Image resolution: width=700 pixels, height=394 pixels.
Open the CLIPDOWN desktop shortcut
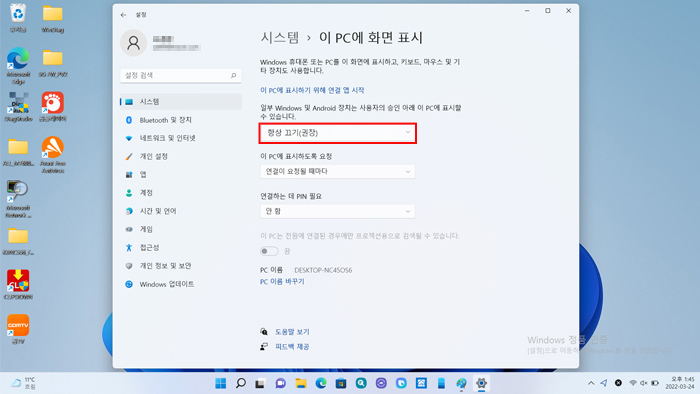coord(18,284)
